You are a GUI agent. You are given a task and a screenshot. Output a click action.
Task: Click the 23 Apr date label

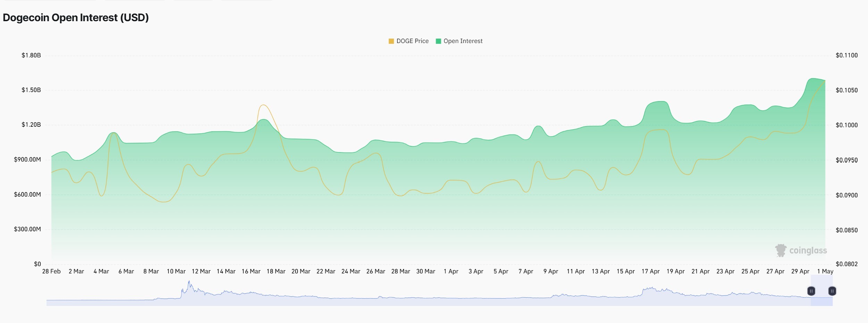tap(726, 271)
